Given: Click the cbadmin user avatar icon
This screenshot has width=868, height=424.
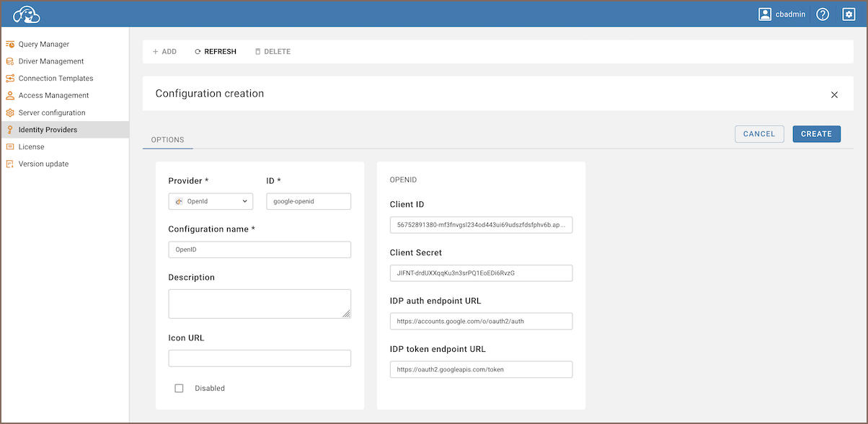Looking at the screenshot, I should click(765, 14).
